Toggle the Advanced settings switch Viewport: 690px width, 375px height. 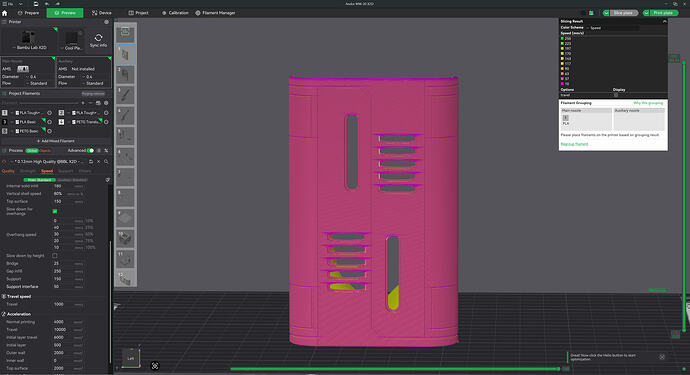coord(91,151)
